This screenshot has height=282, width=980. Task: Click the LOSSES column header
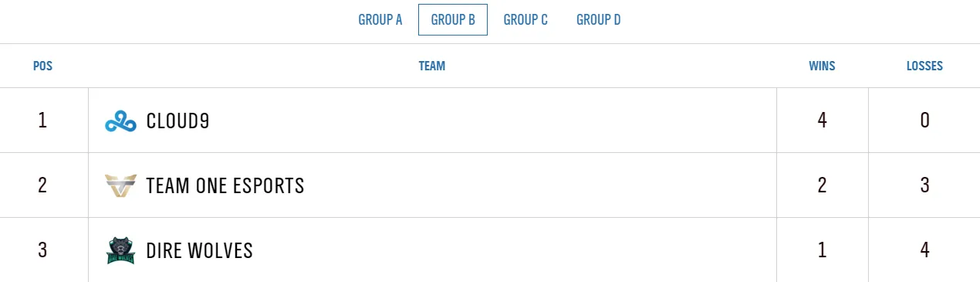tap(924, 66)
